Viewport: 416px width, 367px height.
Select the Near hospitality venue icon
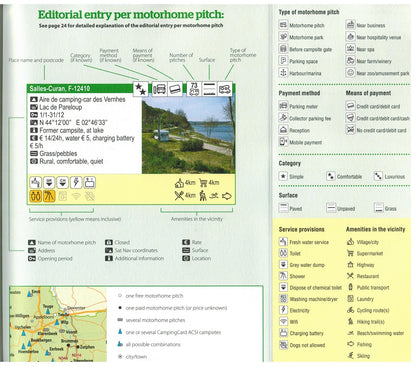click(x=350, y=37)
